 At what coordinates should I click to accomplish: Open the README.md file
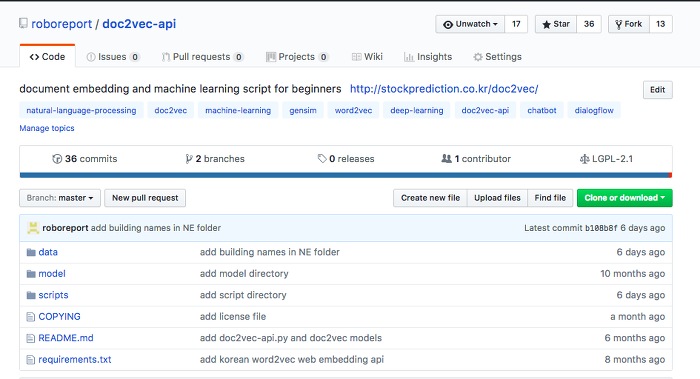click(x=66, y=338)
